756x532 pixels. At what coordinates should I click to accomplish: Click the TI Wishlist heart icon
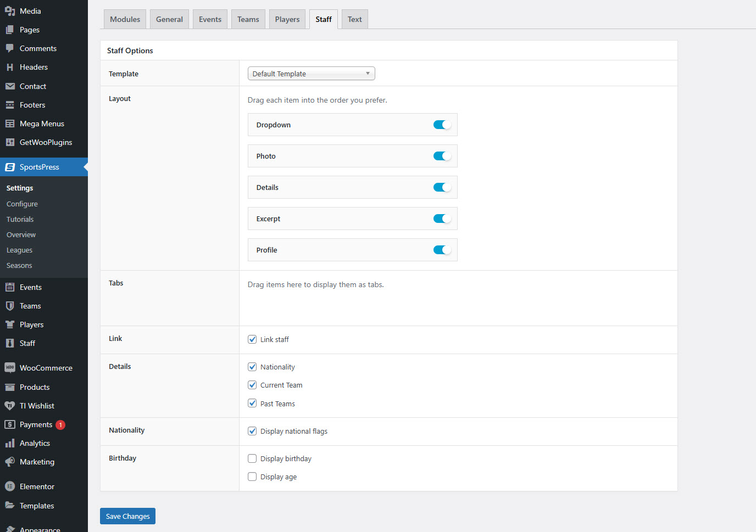(x=10, y=406)
